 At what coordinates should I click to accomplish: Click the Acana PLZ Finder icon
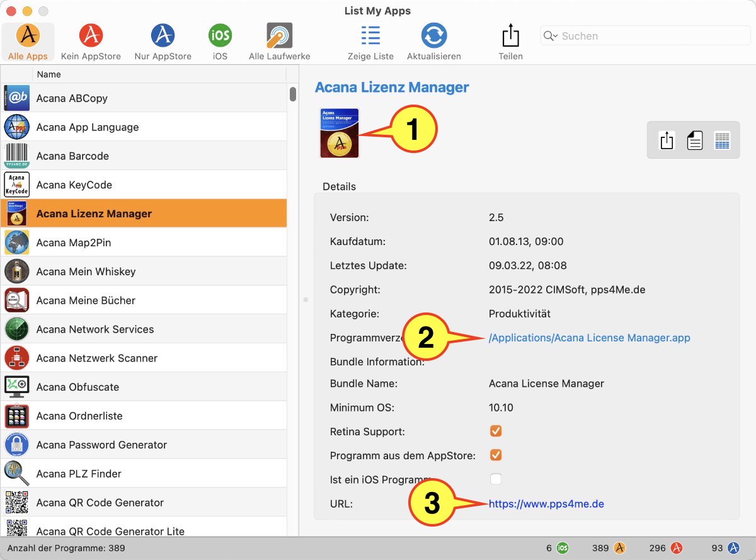pyautogui.click(x=16, y=474)
